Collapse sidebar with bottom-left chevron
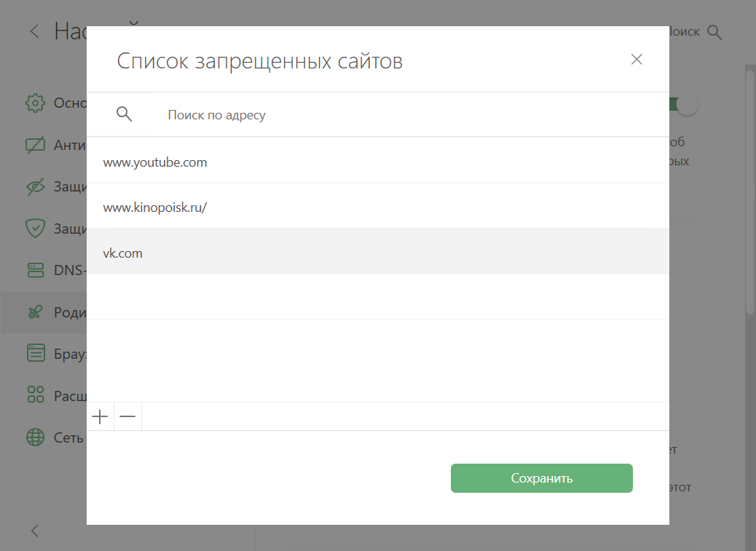The width and height of the screenshot is (756, 551). coord(34,531)
